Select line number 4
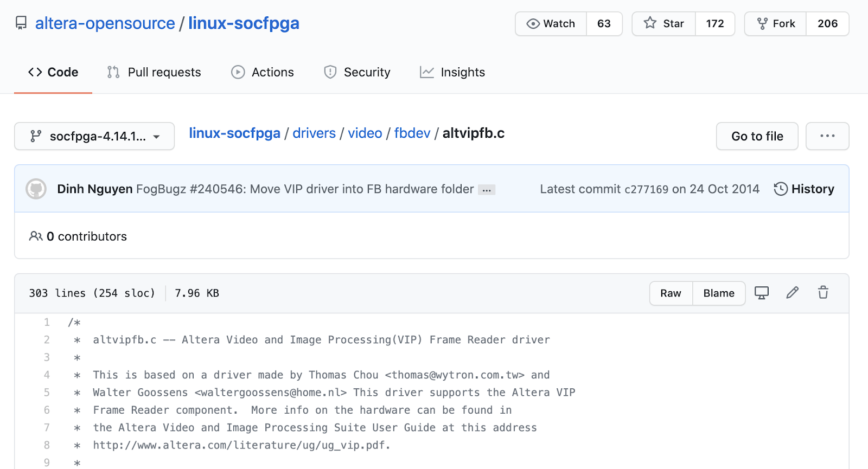Image resolution: width=868 pixels, height=469 pixels. pos(47,375)
